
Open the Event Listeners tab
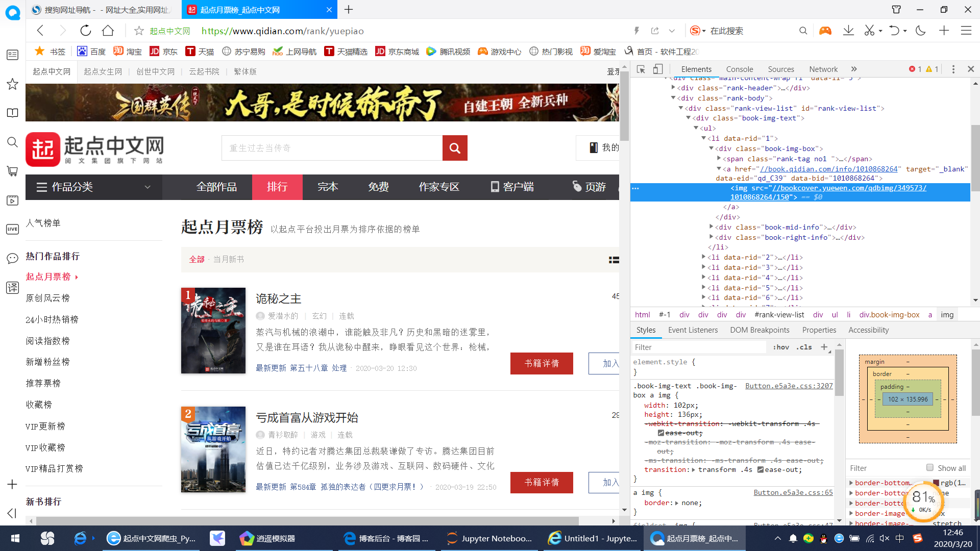click(693, 330)
